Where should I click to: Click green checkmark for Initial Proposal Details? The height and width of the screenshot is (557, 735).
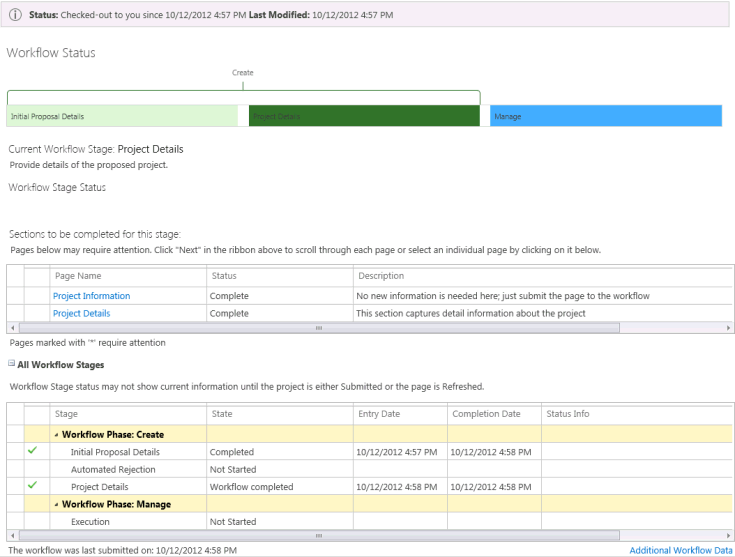click(x=32, y=450)
